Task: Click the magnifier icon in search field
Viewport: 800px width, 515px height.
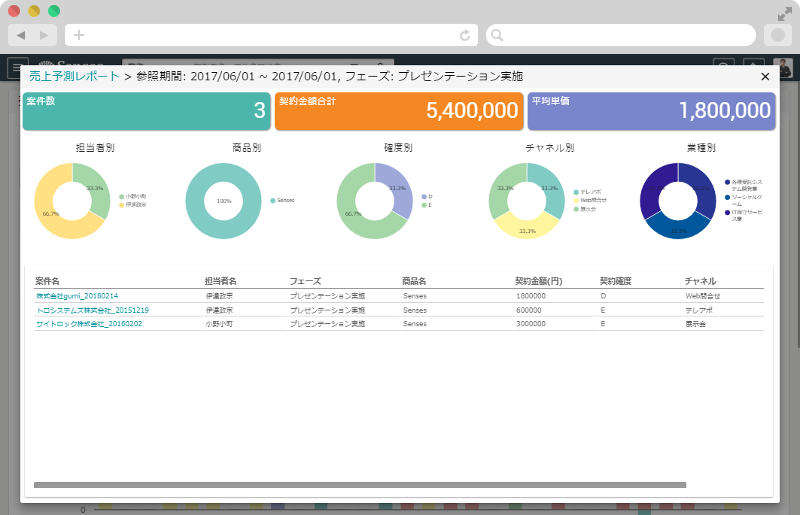Action: pyautogui.click(x=497, y=35)
